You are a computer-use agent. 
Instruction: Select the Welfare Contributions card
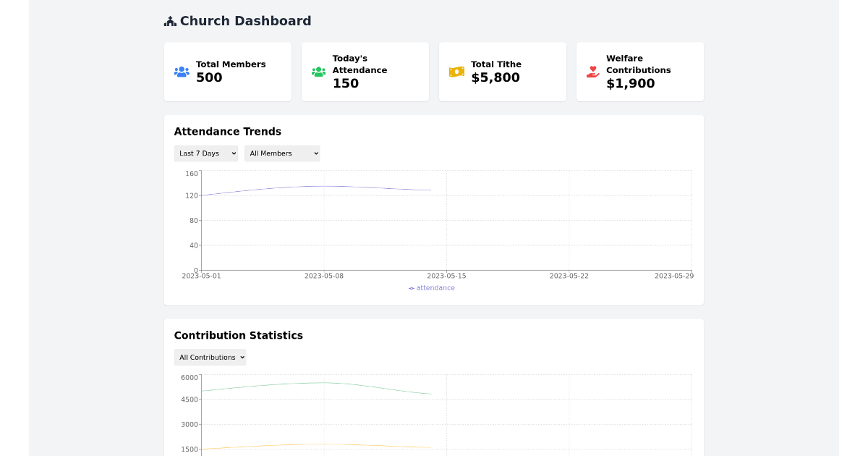[x=639, y=71]
